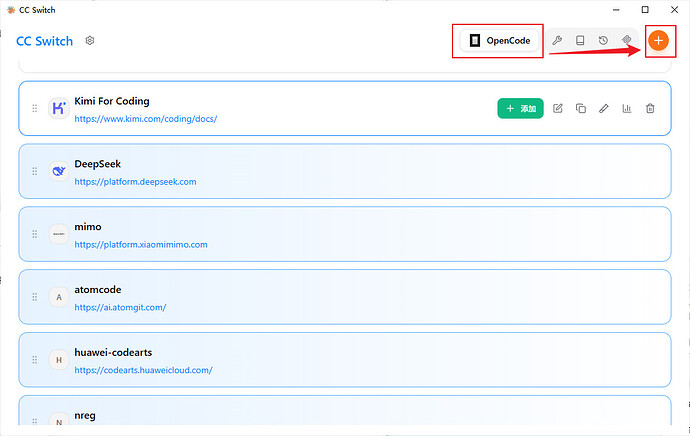Select the 'huawei-codearts' provider name

113,353
